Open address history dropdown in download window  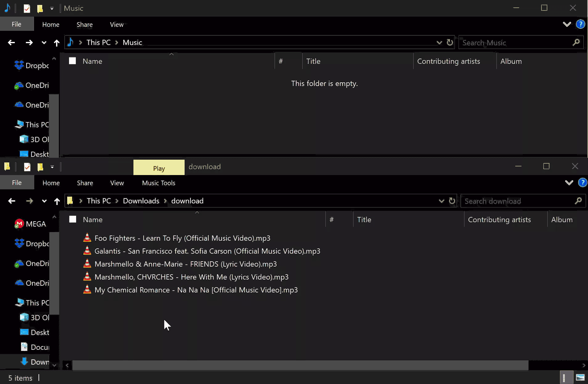click(441, 201)
